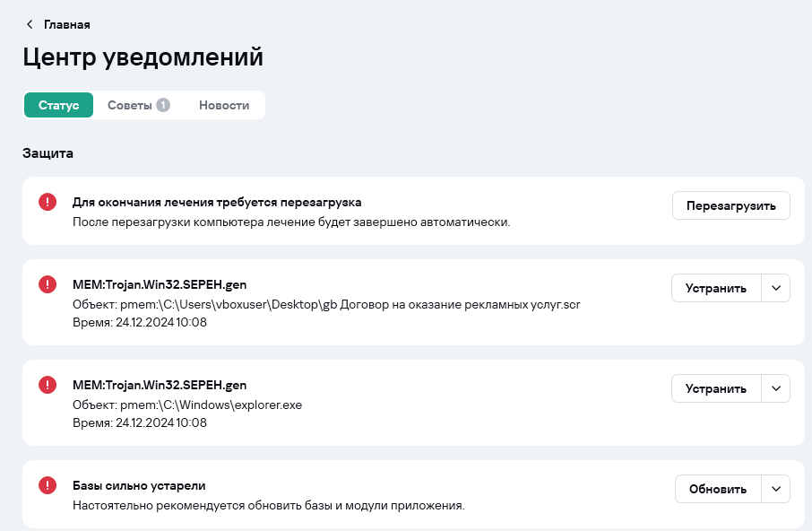The height and width of the screenshot is (531, 812).
Task: Open dropdown arrow beside Устранить for explorer.exe
Action: (x=776, y=388)
